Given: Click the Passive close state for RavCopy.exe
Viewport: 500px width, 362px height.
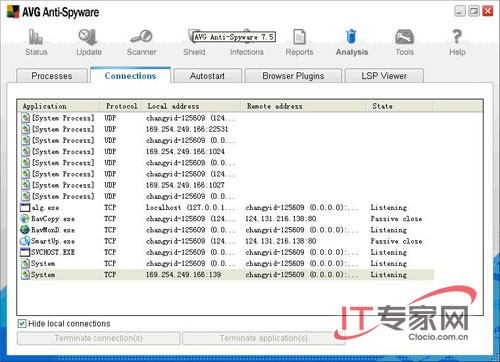Looking at the screenshot, I should (x=396, y=219).
